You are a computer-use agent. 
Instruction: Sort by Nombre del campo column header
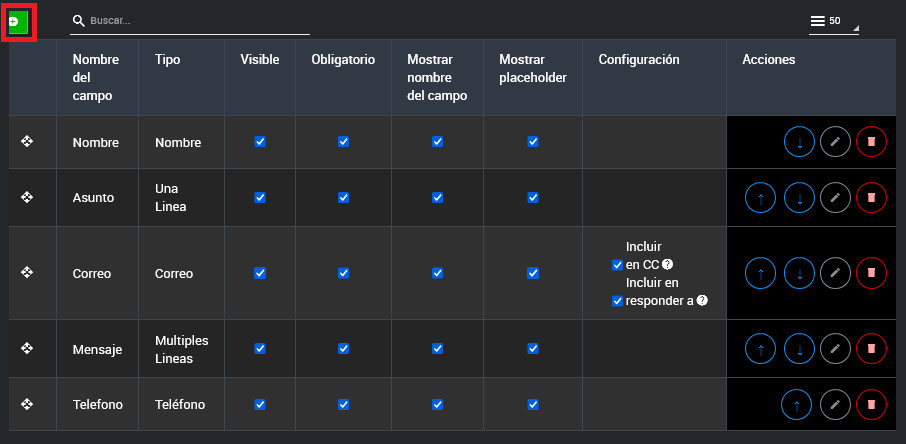[x=96, y=78]
